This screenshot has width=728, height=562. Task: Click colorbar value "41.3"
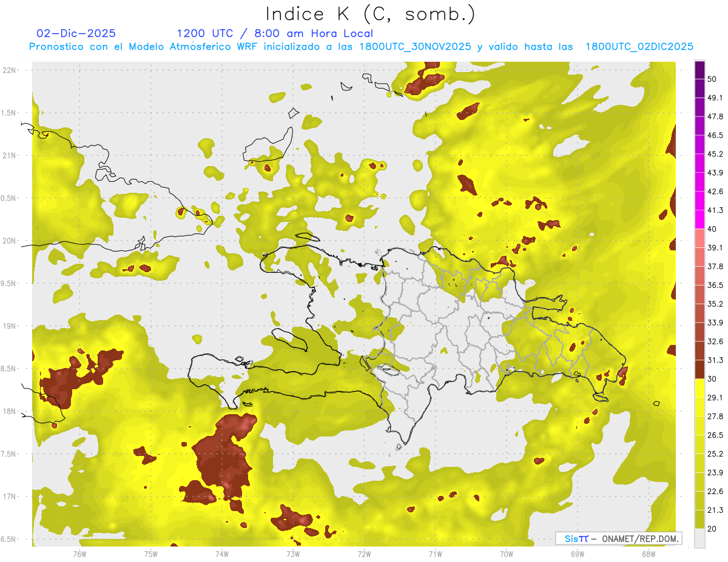coord(715,210)
